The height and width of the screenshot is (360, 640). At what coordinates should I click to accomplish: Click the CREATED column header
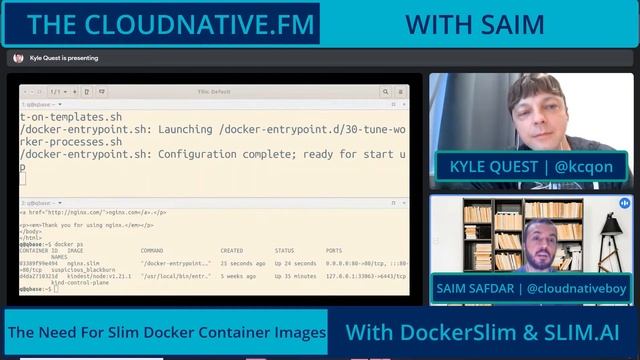coord(231,251)
